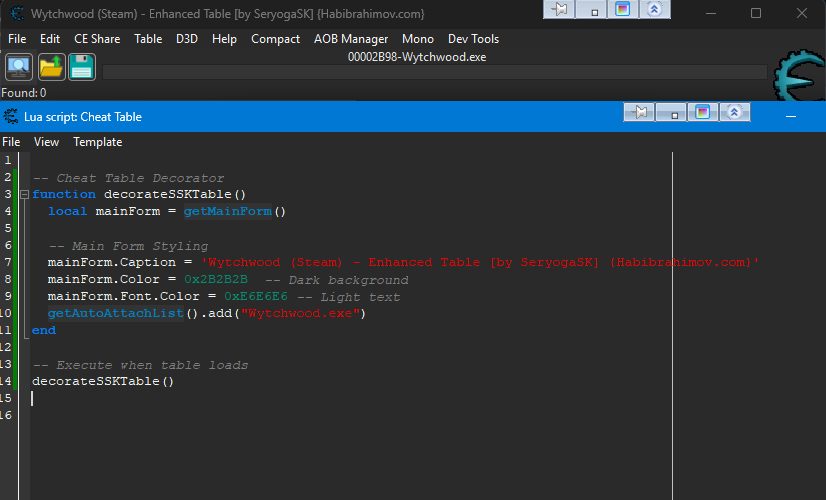Image resolution: width=826 pixels, height=500 pixels.
Task: Open the Lua script View menu
Action: tap(46, 142)
